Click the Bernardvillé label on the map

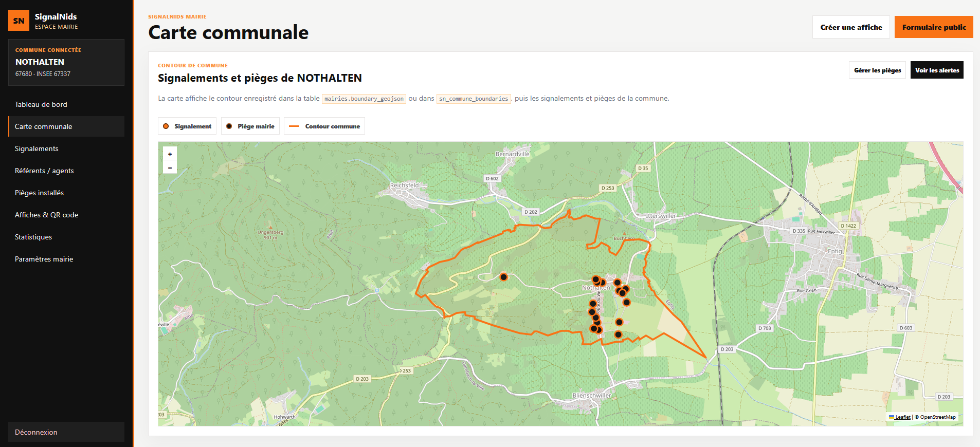coord(512,154)
